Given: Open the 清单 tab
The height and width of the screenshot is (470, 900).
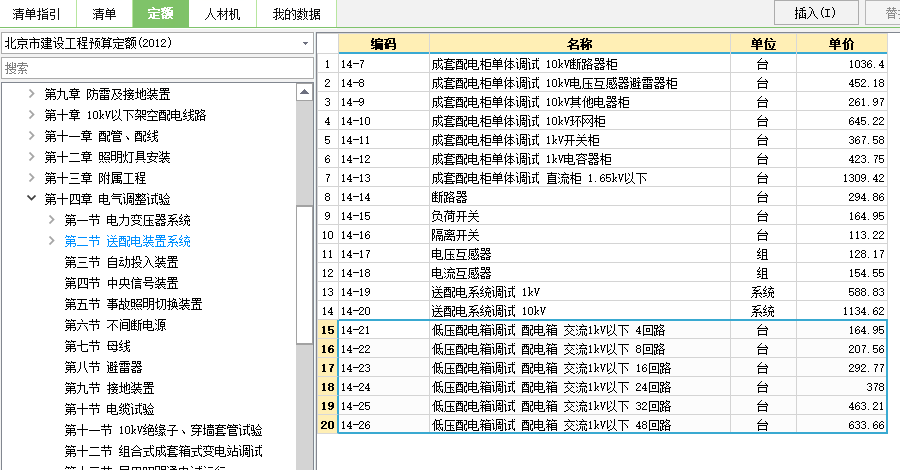Looking at the screenshot, I should [104, 14].
